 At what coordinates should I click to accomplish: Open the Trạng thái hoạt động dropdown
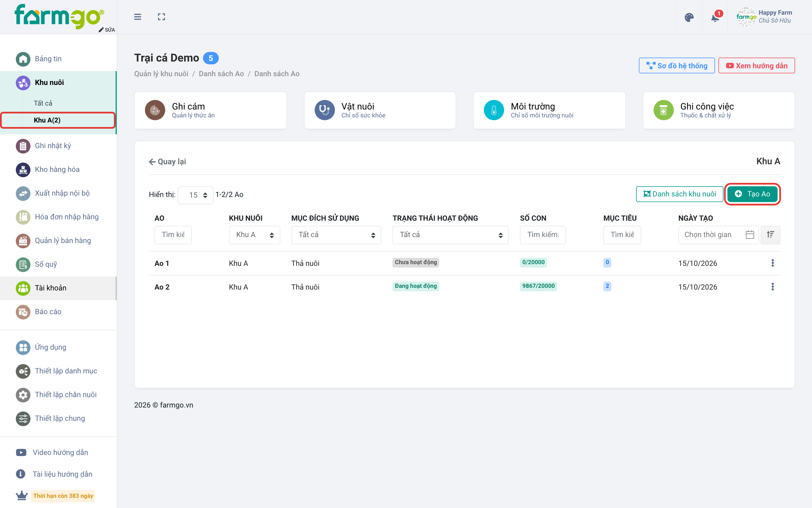click(450, 235)
